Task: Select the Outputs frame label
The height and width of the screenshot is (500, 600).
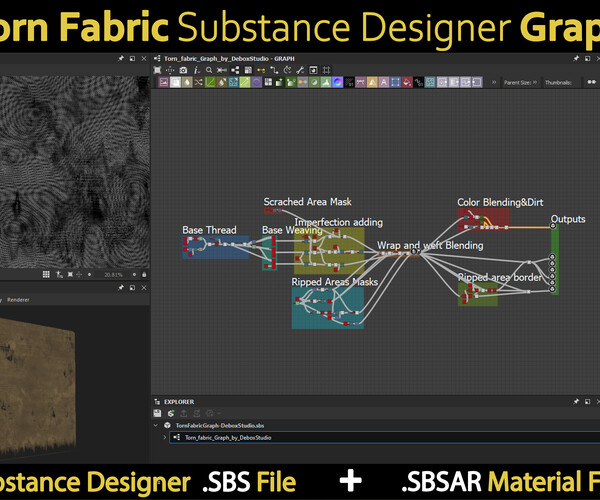Action: (568, 219)
